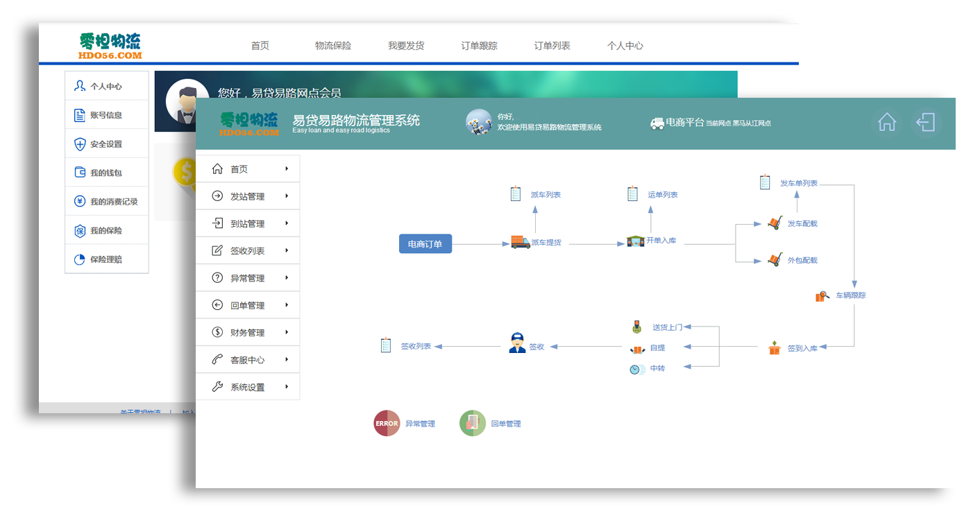This screenshot has height=527, width=980.
Task: Click the 签收 courier avatar icon
Action: pyautogui.click(x=517, y=344)
